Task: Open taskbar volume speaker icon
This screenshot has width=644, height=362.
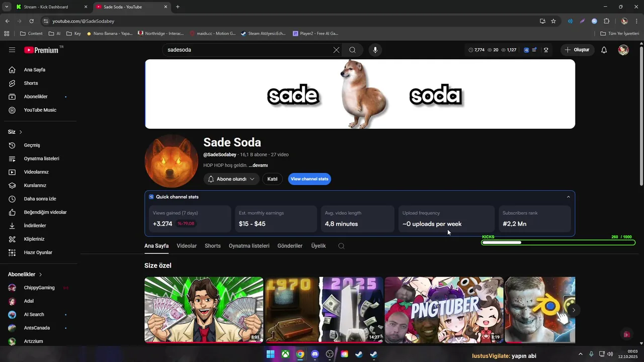Action: coord(610,354)
